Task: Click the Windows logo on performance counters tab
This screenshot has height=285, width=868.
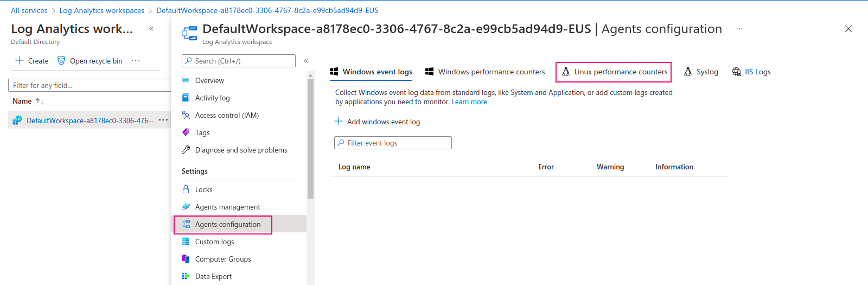Action: [x=429, y=72]
